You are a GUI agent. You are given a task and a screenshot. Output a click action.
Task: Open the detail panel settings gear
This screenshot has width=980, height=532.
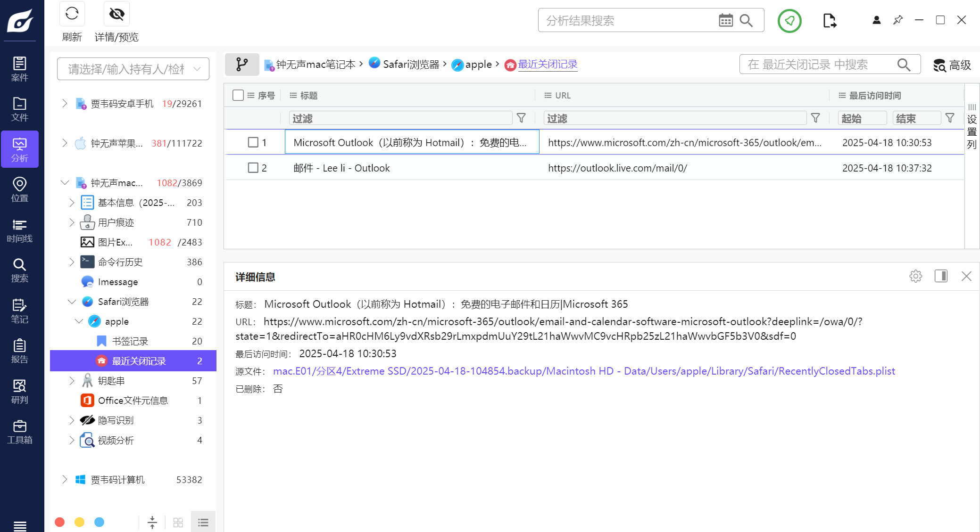pos(915,276)
